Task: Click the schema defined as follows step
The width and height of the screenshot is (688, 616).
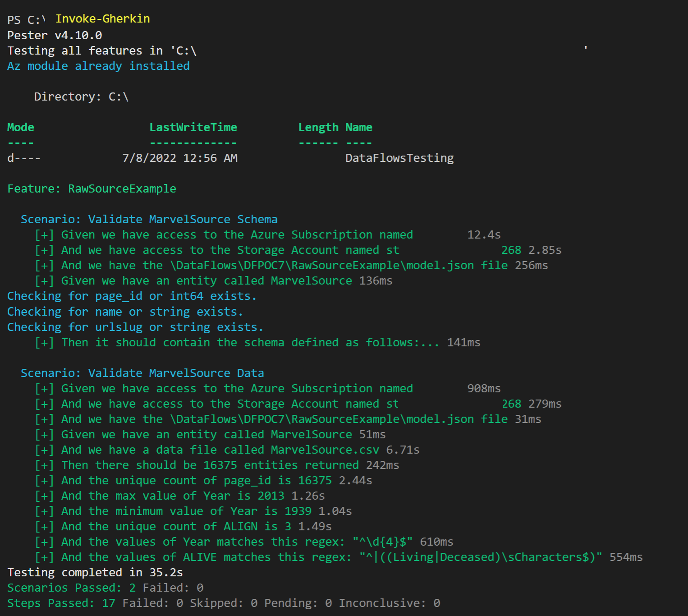Action: [x=258, y=343]
